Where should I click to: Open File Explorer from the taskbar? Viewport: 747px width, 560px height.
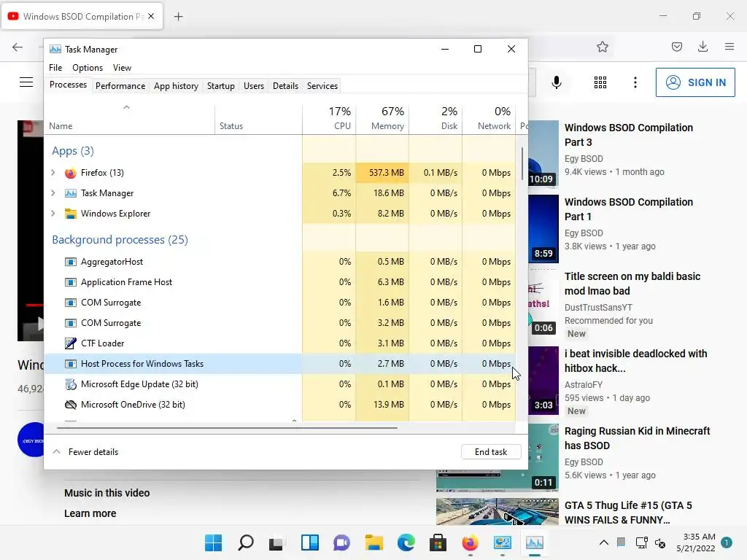point(374,542)
